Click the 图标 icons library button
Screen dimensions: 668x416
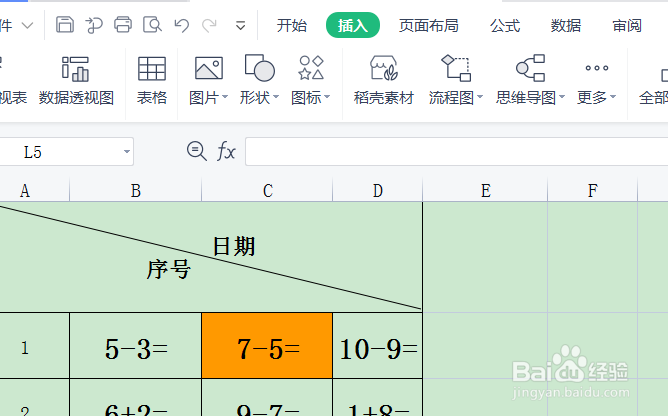pos(311,67)
